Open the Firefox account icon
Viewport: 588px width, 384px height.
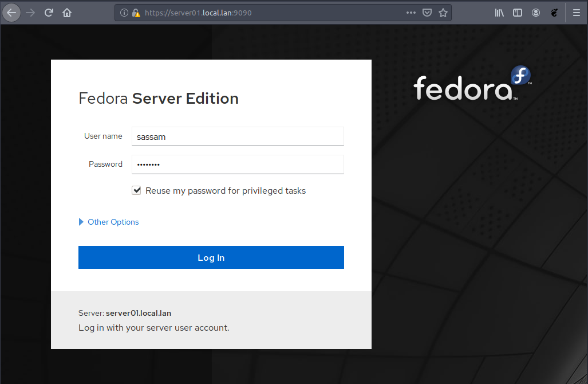click(x=536, y=13)
